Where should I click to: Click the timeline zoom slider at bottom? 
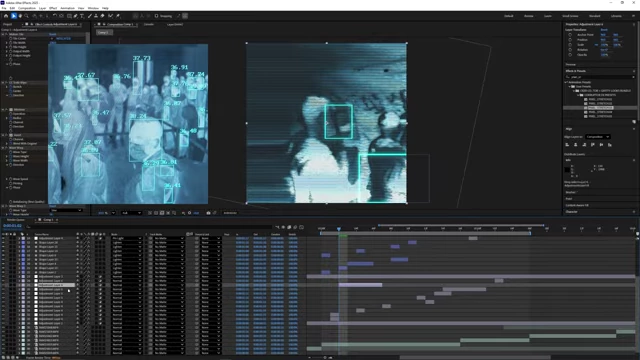[325, 358]
